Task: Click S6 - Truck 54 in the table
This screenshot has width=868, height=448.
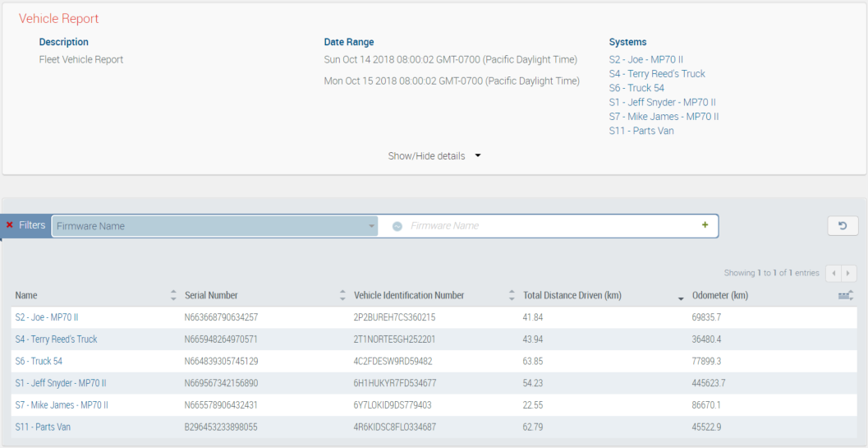Action: [x=39, y=361]
